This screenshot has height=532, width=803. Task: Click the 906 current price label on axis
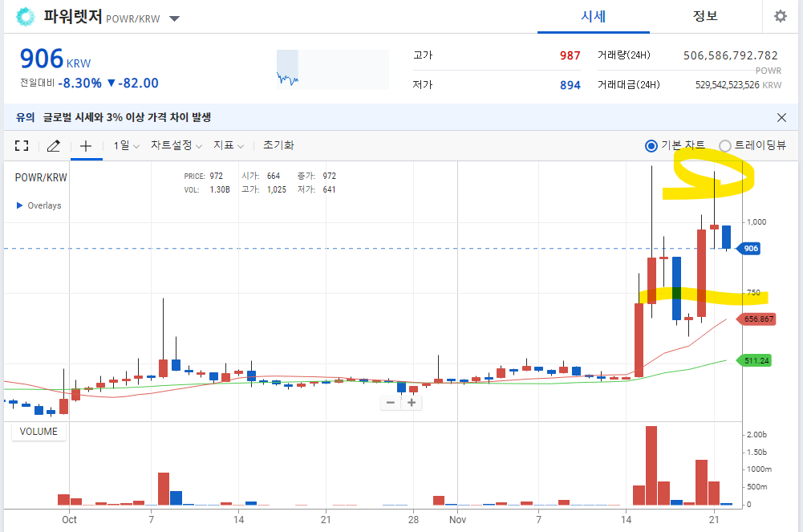748,249
